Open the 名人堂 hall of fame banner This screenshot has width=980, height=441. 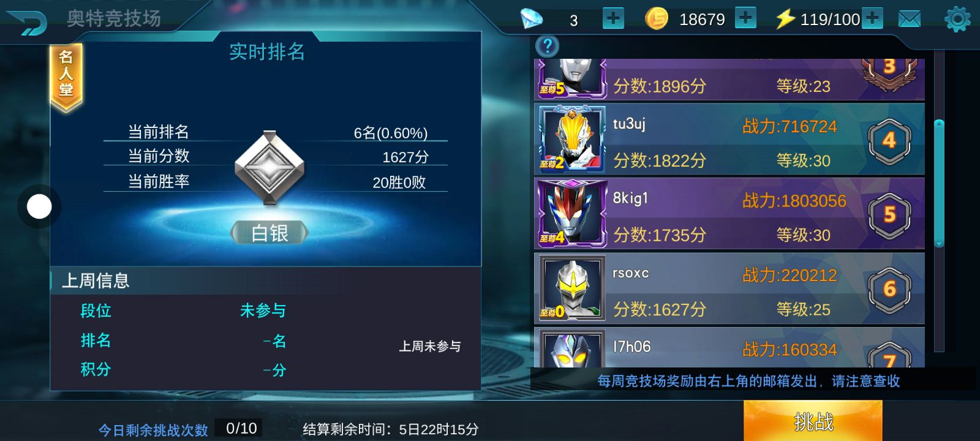(66, 78)
